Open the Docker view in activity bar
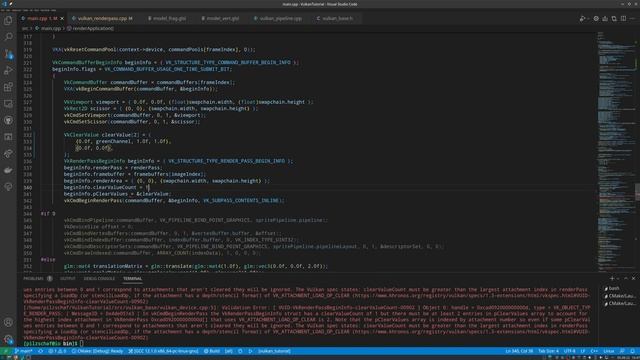Viewport: 640px width, 360px height. coord(8,170)
